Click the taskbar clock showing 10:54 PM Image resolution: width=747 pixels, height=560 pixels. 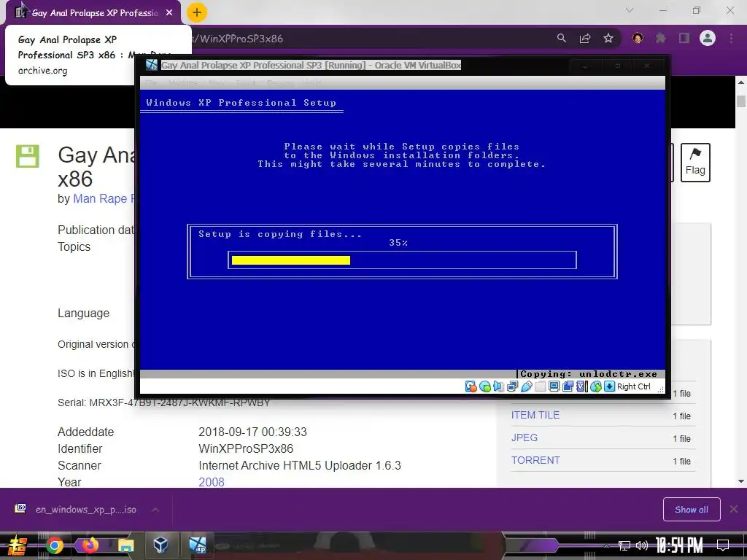point(679,545)
